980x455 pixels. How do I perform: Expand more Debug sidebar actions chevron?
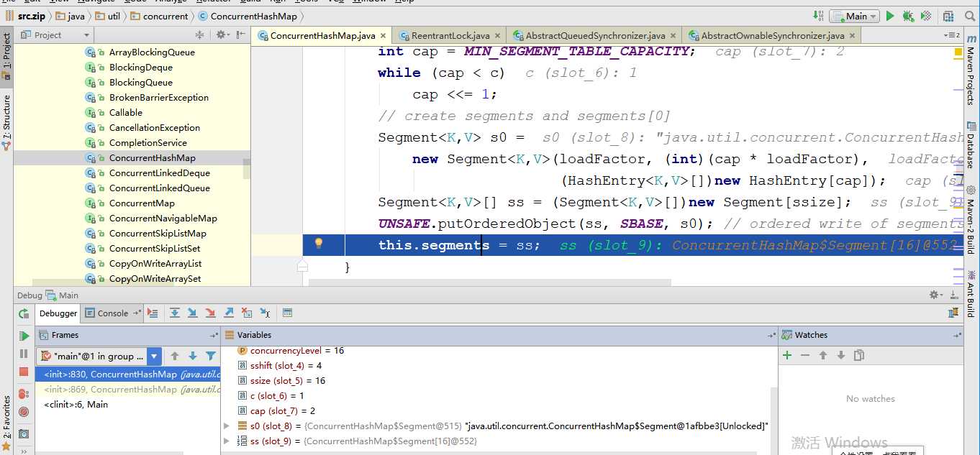[24, 451]
